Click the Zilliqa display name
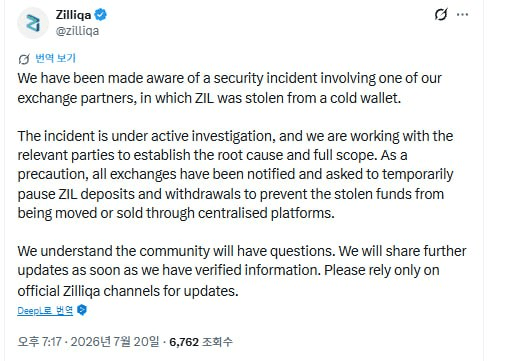The height and width of the screenshot is (361, 505). [73, 15]
